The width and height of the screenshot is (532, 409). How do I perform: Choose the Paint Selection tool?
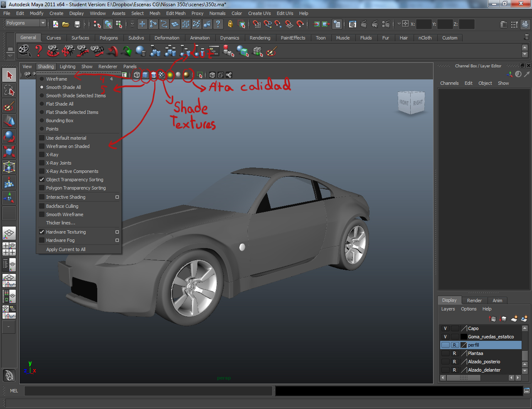point(9,106)
